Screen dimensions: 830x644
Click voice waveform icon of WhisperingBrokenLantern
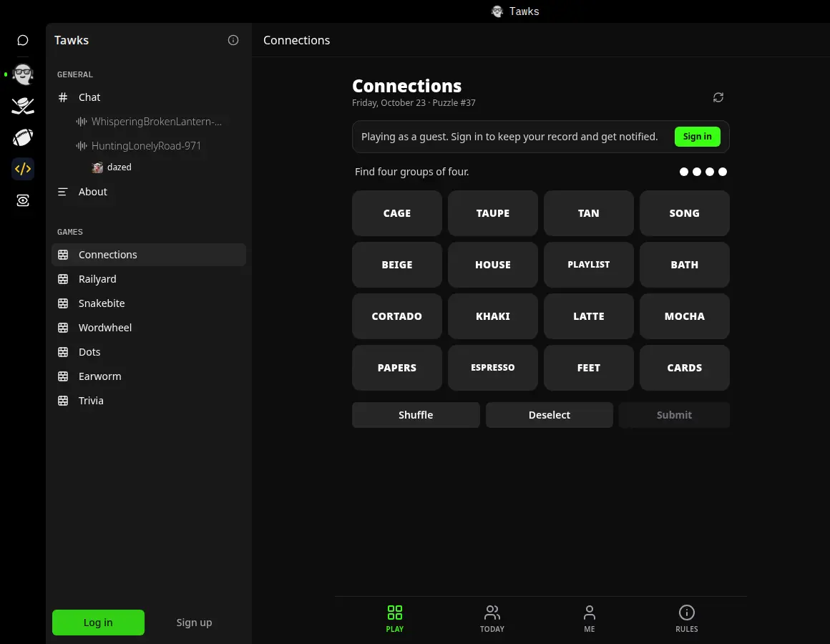click(82, 122)
